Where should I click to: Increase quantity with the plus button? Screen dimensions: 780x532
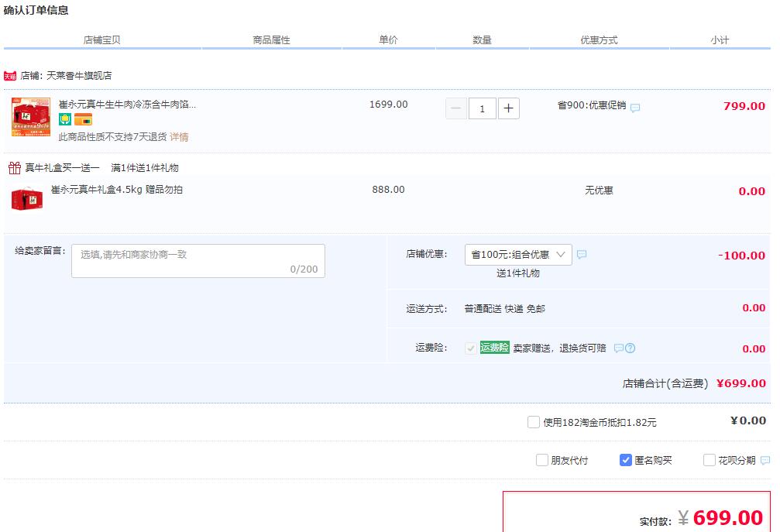coord(508,108)
